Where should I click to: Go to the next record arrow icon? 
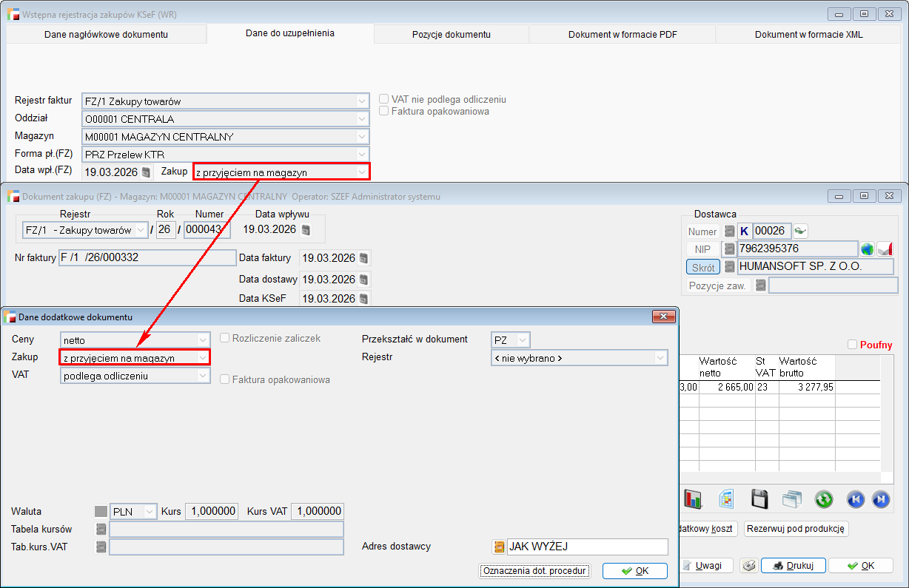coord(880,499)
